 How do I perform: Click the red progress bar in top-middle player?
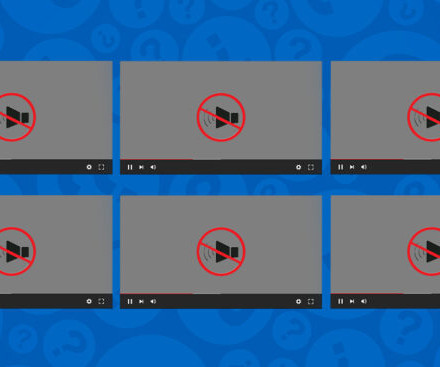tap(157, 160)
